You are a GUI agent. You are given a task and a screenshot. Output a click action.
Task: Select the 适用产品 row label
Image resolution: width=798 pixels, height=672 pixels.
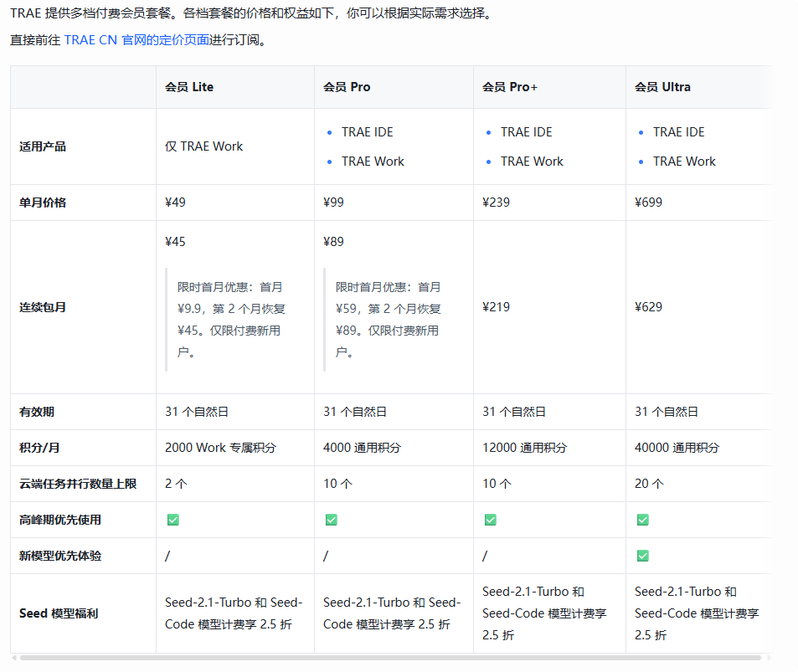[43, 146]
